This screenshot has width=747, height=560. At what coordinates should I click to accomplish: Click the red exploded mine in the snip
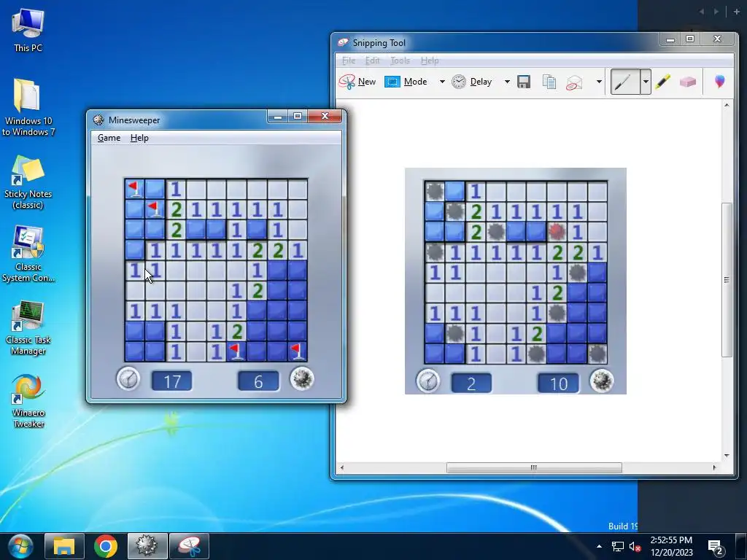coord(557,231)
